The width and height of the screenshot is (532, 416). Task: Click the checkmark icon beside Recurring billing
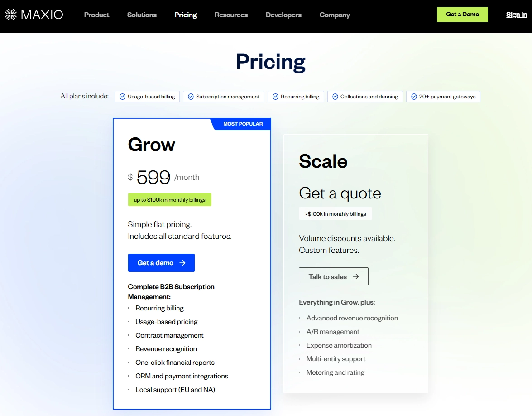tap(276, 96)
